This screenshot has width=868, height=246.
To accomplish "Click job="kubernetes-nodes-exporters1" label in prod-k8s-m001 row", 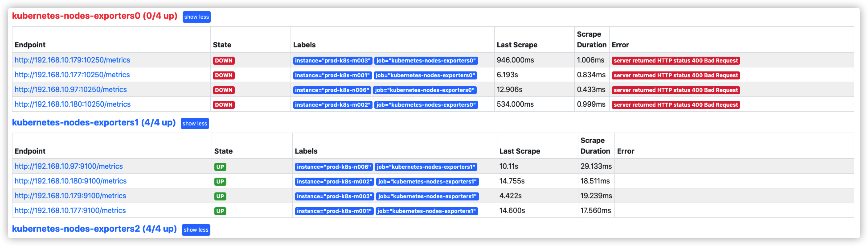I will click(x=427, y=211).
